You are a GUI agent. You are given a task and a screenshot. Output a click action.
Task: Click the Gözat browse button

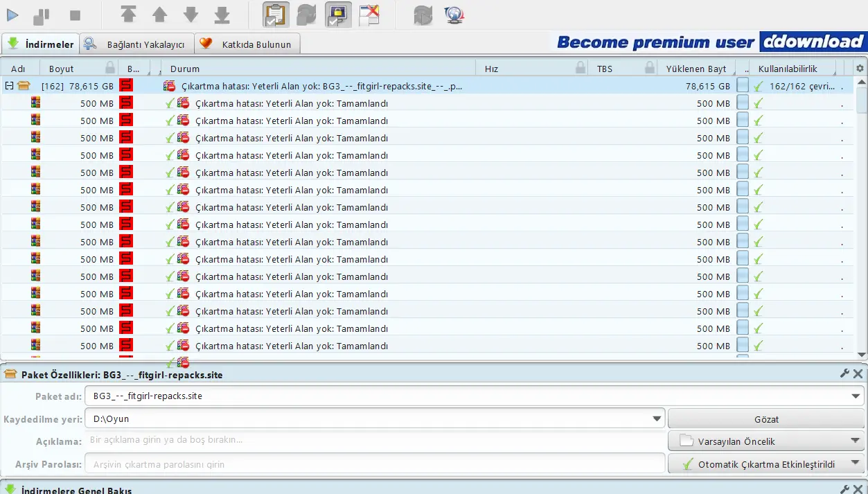766,418
